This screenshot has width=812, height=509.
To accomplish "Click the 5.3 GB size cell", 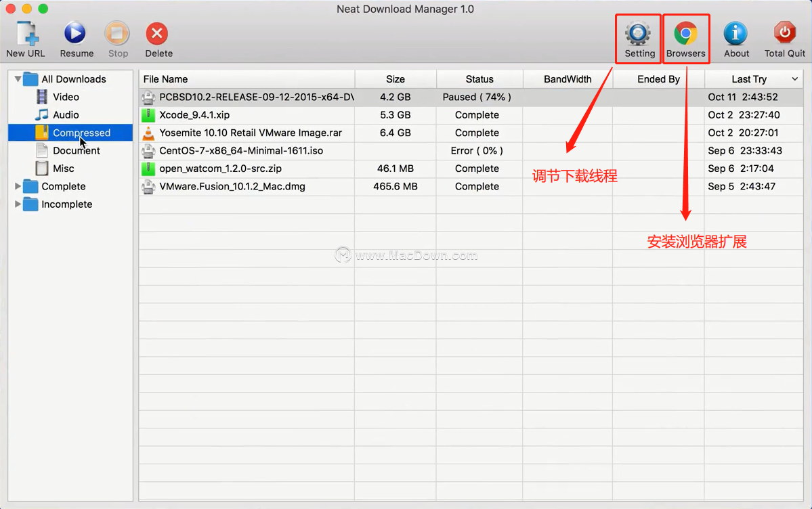I will click(x=395, y=115).
